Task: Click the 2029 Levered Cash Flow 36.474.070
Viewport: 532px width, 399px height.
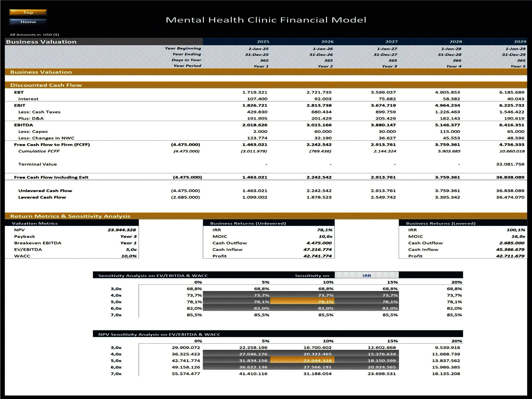Action: click(x=510, y=197)
